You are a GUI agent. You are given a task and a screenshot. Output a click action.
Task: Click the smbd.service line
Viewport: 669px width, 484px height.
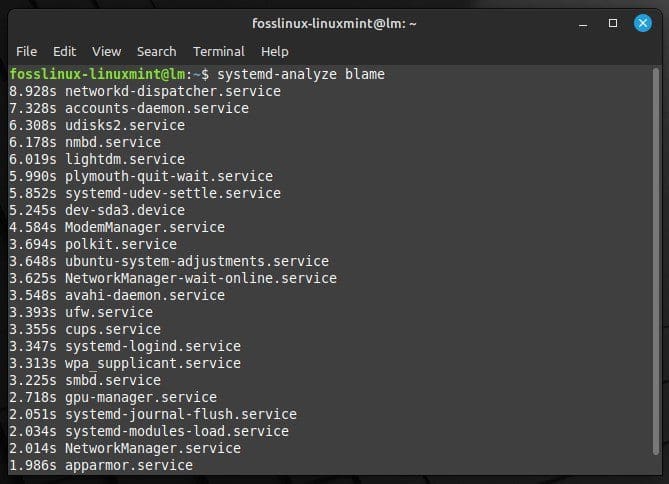coord(85,380)
